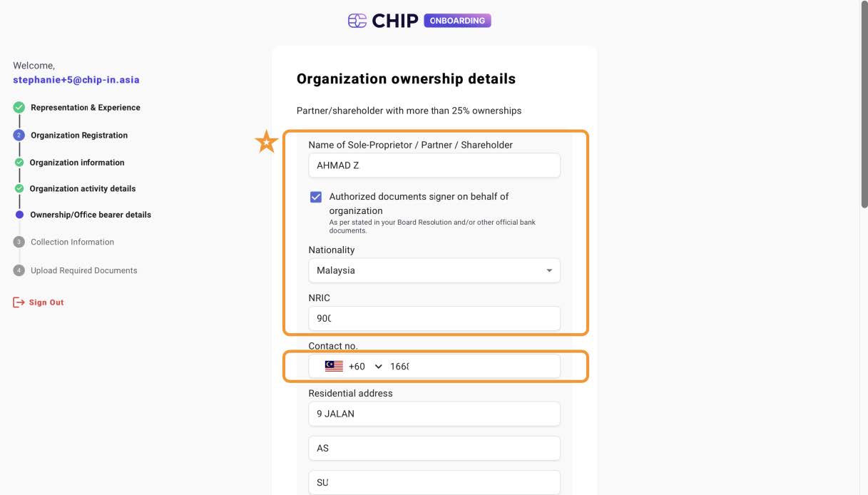The width and height of the screenshot is (868, 495).
Task: Open the Collection Information step
Action: (72, 242)
